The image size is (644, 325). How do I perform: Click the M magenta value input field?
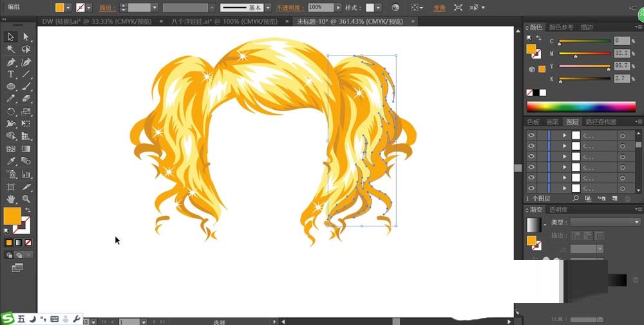click(x=621, y=54)
